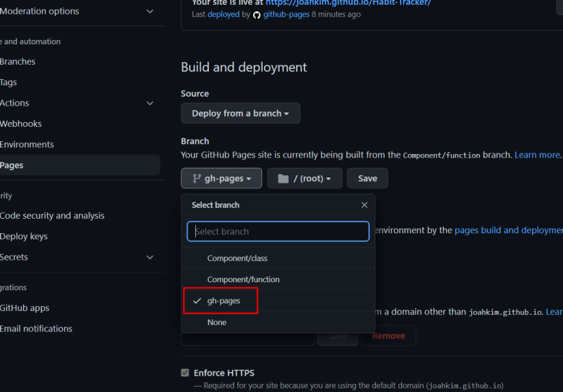Select the Component/function branch option
This screenshot has width=563, height=392.
[278, 280]
